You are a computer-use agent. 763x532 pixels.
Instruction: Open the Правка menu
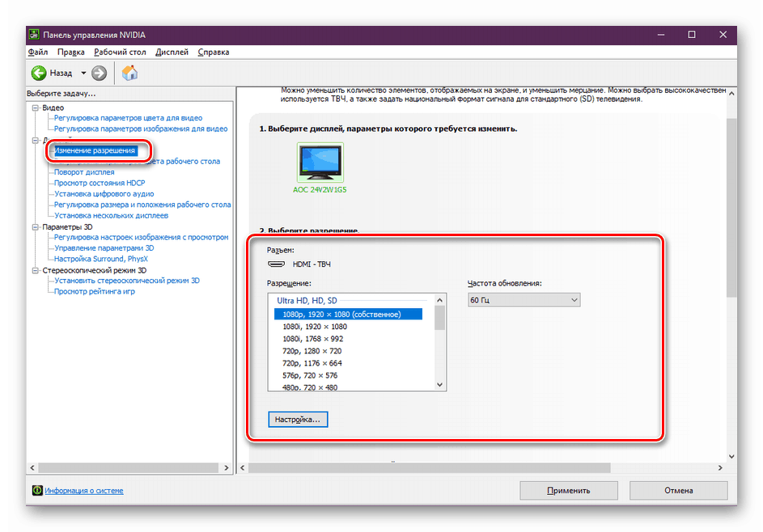[71, 52]
